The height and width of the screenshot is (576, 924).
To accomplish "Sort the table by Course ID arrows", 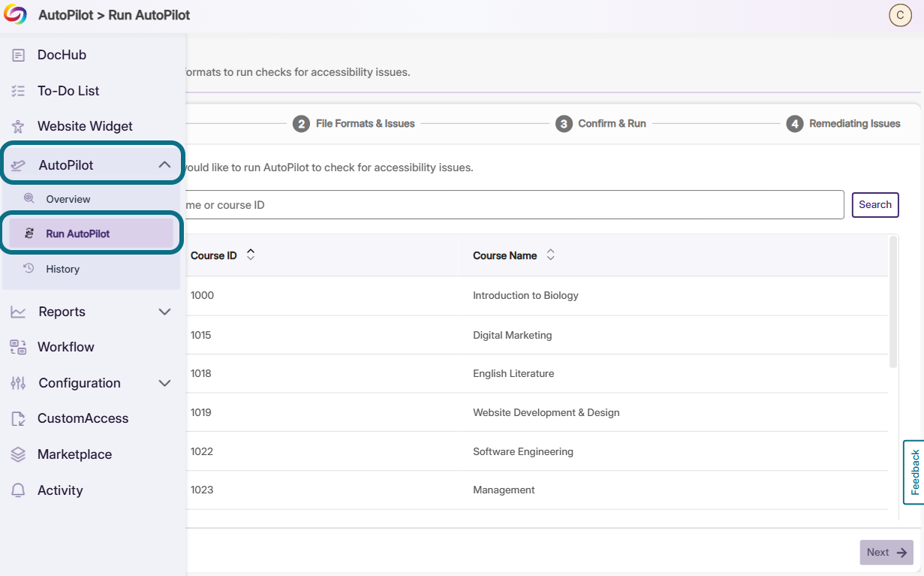I will pyautogui.click(x=251, y=255).
